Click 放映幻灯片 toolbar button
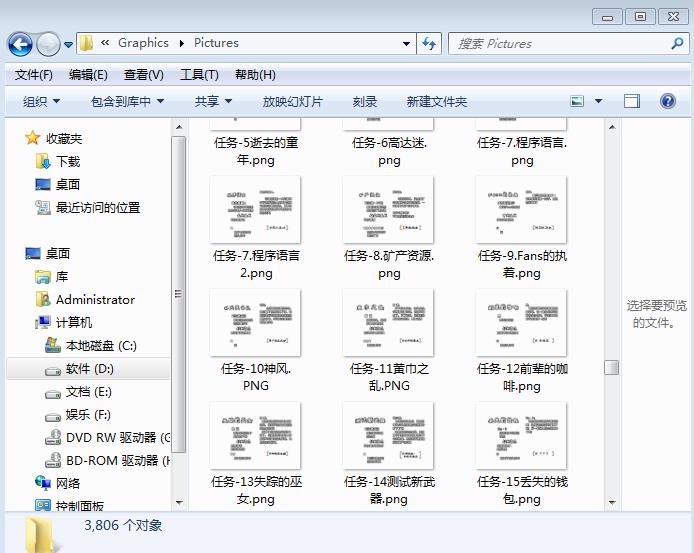 292,101
